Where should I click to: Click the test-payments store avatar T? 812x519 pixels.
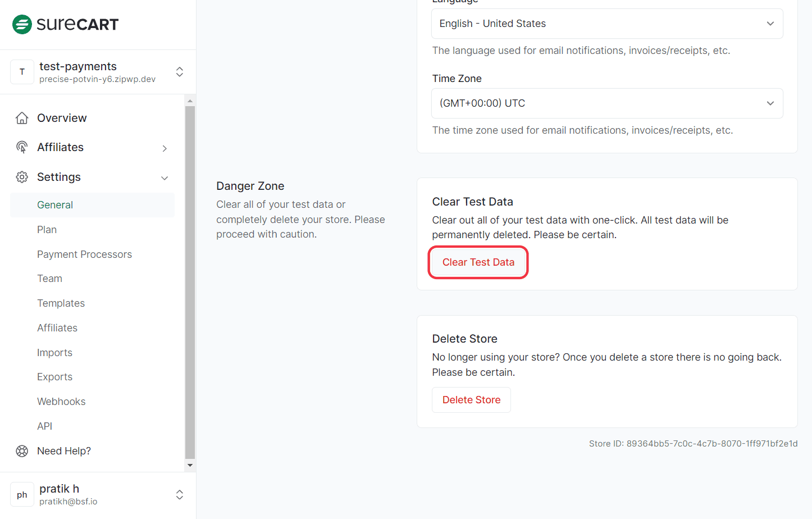tap(22, 72)
